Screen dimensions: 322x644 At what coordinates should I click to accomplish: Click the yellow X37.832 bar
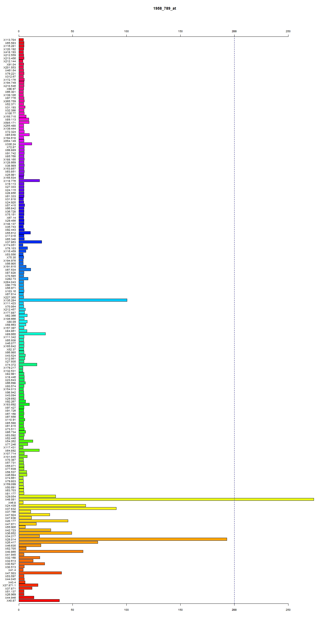pos(68,508)
